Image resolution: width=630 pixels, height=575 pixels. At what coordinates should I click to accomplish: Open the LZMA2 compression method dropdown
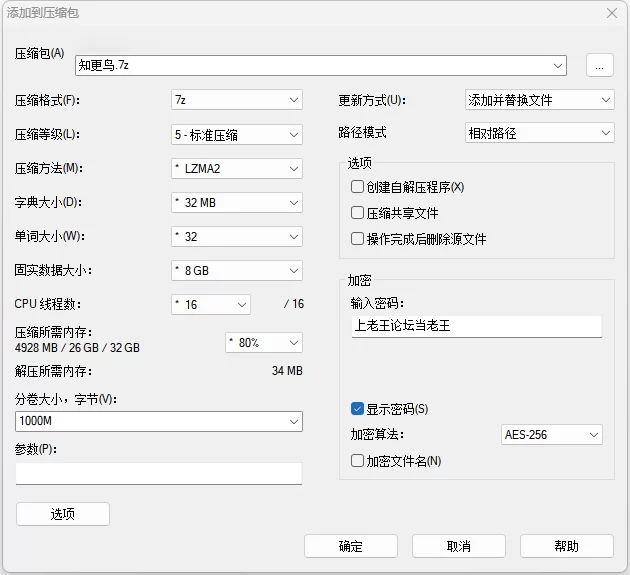click(236, 168)
